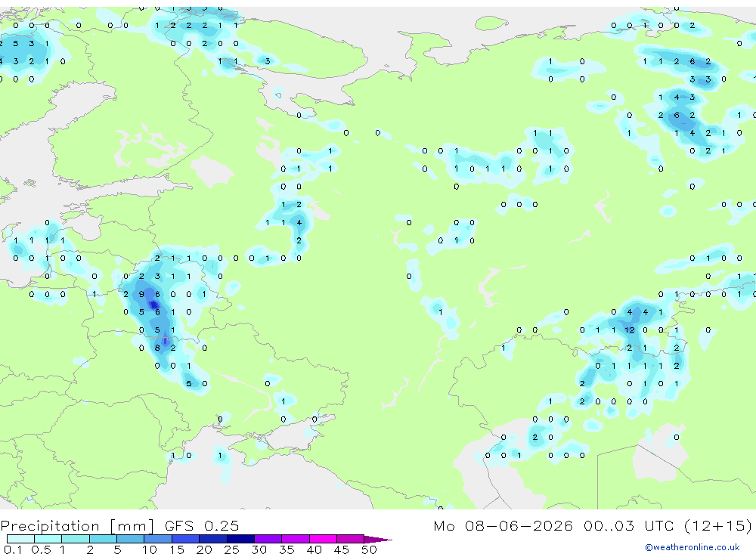Screen dimensions: 756x554
Task: Click legend label '35'
Action: coord(287,549)
